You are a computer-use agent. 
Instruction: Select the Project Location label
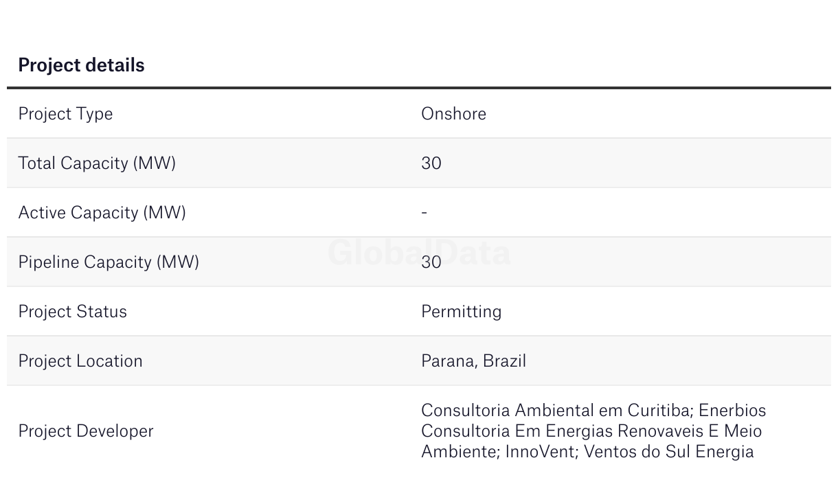pos(80,361)
